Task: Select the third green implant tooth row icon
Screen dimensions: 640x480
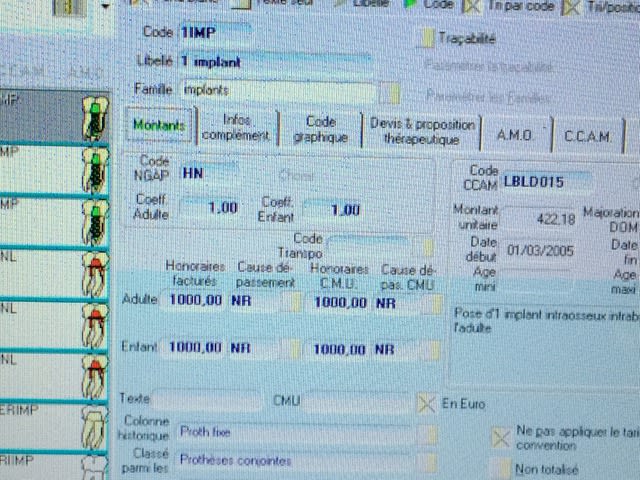Action: click(x=97, y=220)
